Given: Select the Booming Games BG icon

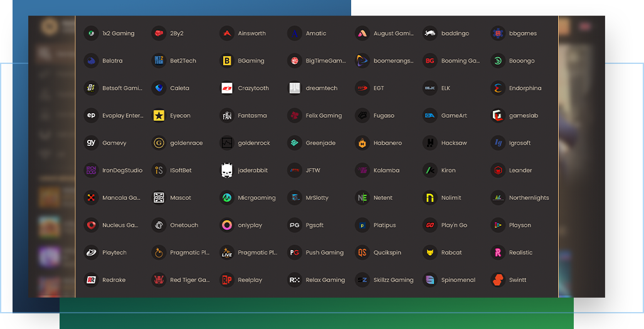Looking at the screenshot, I should click(430, 61).
